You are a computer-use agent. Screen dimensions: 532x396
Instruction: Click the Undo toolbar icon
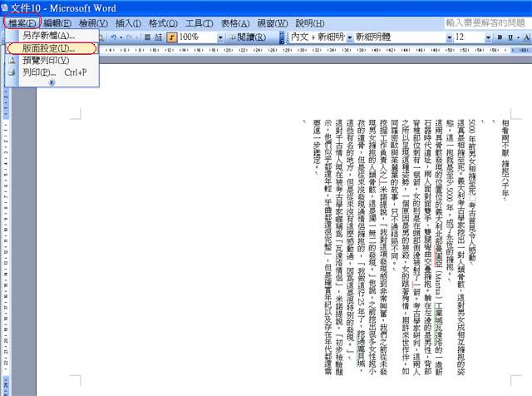114,37
